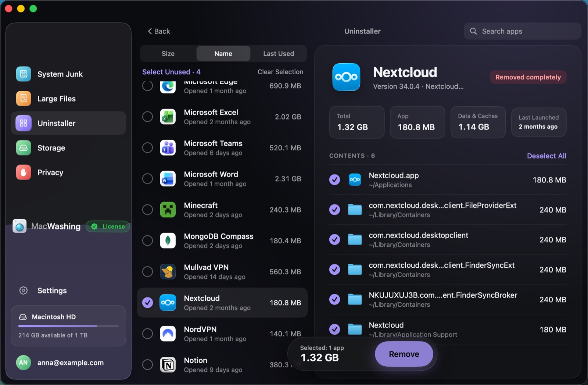
Task: Select the Uninstaller sidebar icon
Action: pyautogui.click(x=24, y=123)
